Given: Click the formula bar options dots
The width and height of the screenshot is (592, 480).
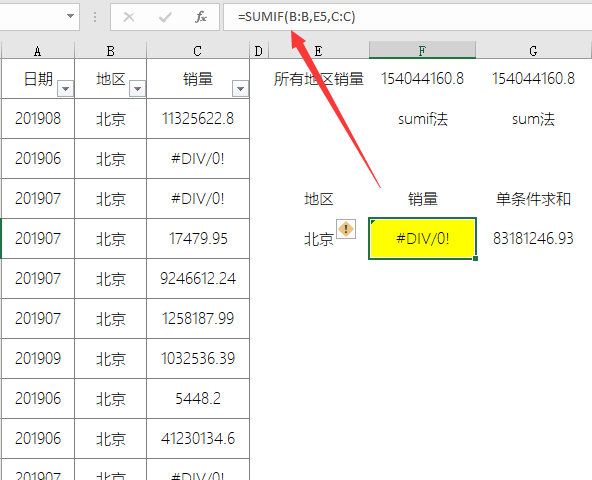Looking at the screenshot, I should coord(95,17).
